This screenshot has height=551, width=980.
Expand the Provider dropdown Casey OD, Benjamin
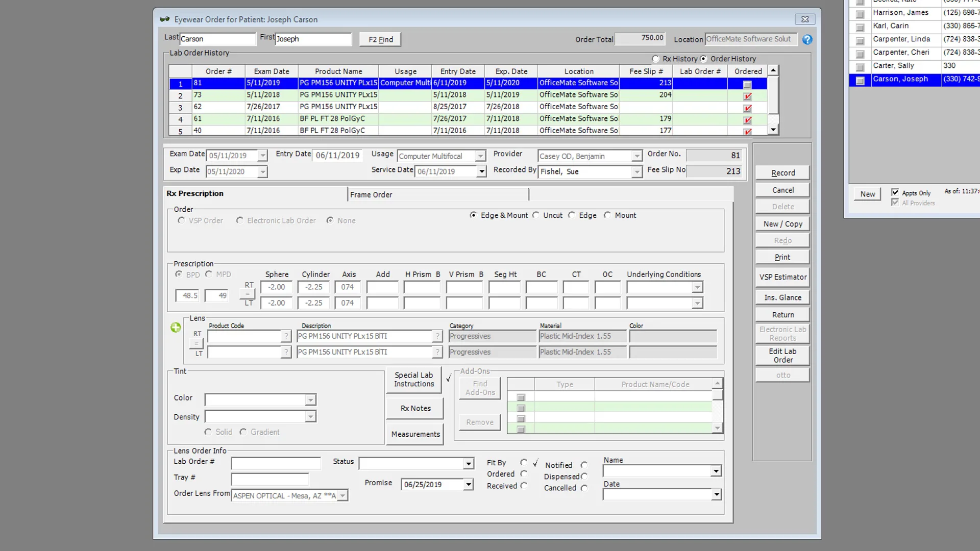click(636, 156)
